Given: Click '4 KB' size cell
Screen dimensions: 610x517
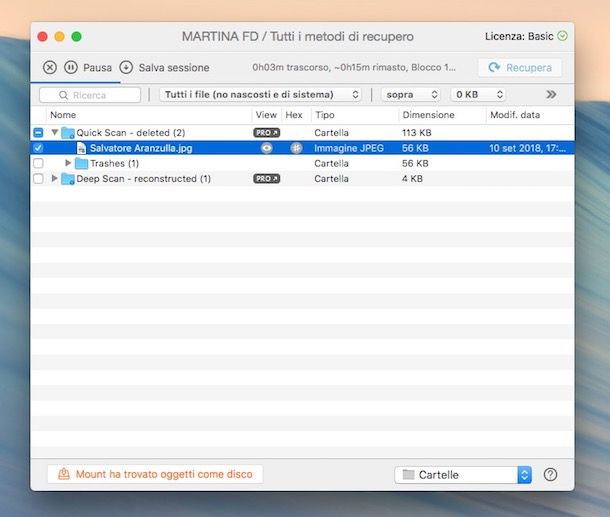Looking at the screenshot, I should click(x=412, y=179).
